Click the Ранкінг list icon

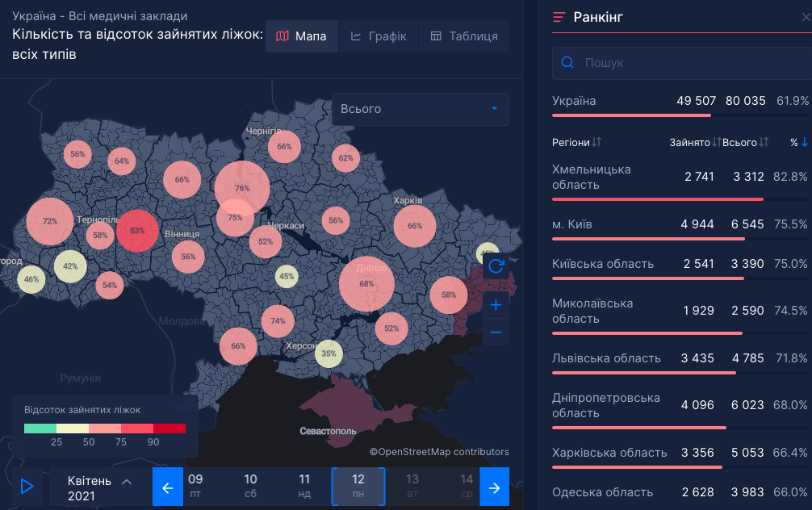click(559, 17)
